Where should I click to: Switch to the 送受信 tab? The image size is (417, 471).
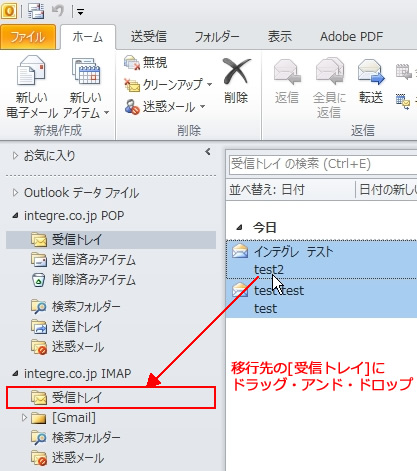pos(149,37)
